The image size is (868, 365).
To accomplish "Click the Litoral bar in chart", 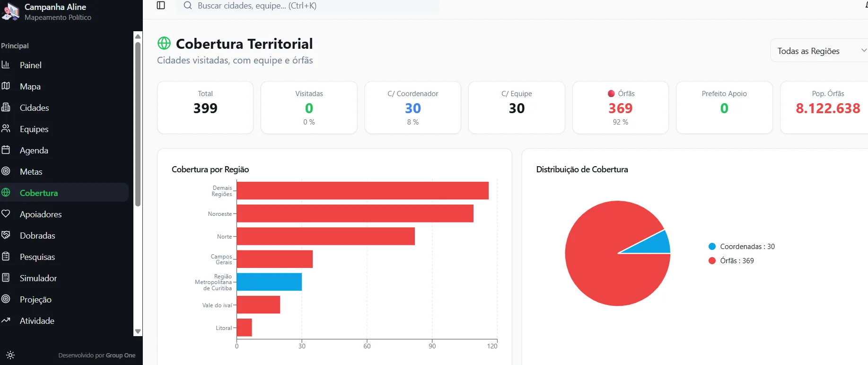I will pos(244,328).
